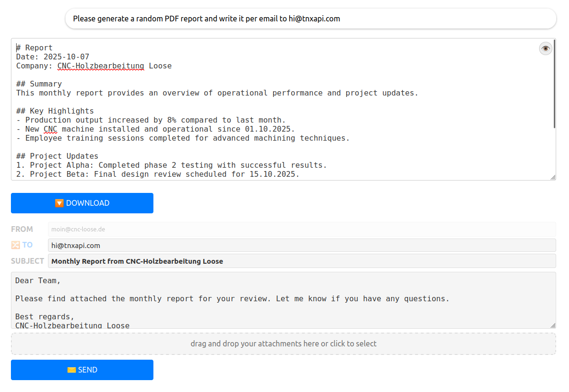The image size is (569, 392).
Task: Click the '## Key Highlights' heading line
Action: [x=55, y=111]
